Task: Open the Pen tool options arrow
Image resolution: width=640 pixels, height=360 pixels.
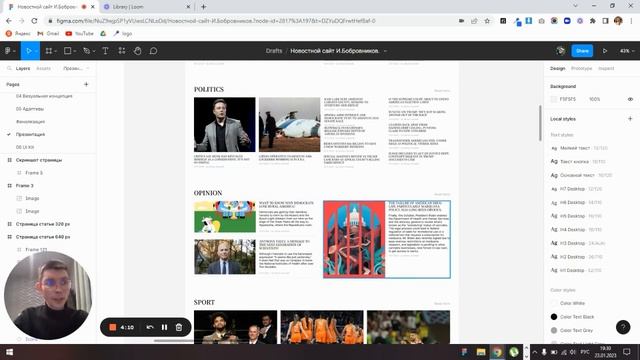Action: [94, 51]
